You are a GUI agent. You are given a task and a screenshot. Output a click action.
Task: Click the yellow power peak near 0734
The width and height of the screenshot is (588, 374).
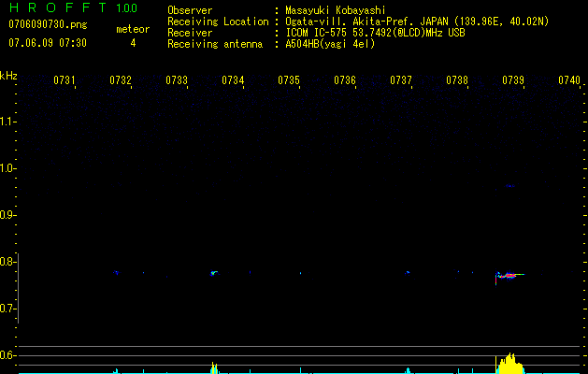point(214,367)
